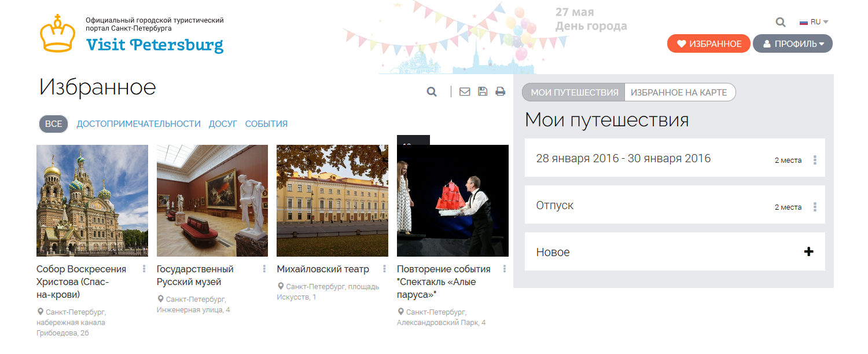
Task: Open Собор Воскресения Христова title link
Action: pos(81,282)
